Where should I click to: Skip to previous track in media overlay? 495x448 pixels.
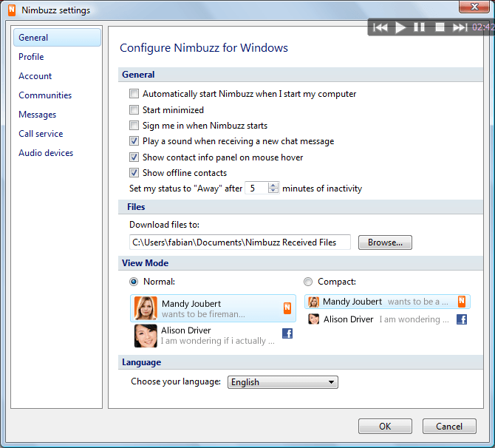point(380,27)
